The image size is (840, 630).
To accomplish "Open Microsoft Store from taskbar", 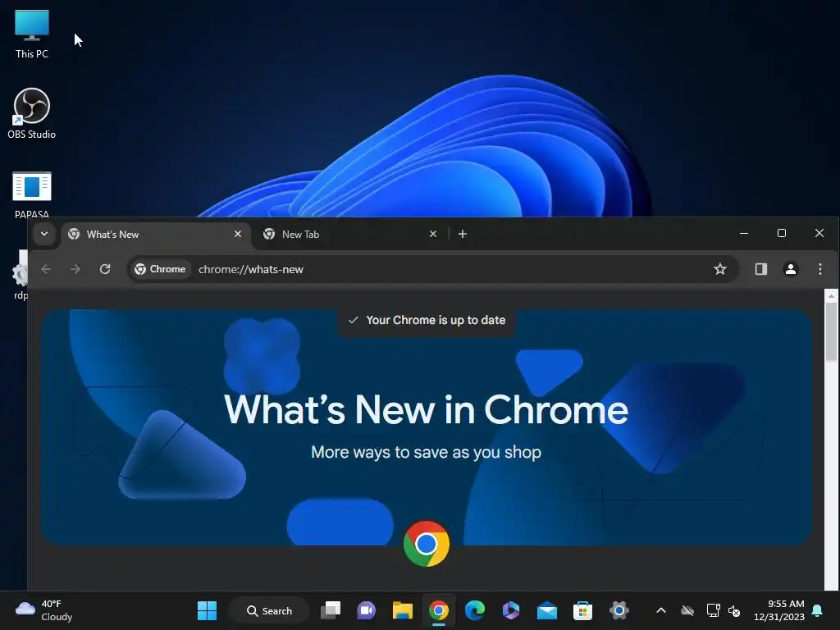I will (x=583, y=610).
